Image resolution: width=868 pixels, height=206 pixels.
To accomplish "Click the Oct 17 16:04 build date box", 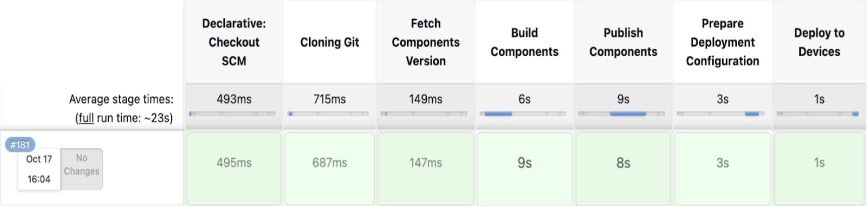I will [39, 169].
